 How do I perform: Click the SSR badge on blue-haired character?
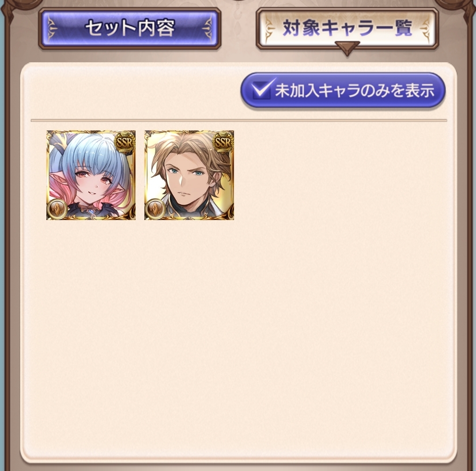[125, 143]
